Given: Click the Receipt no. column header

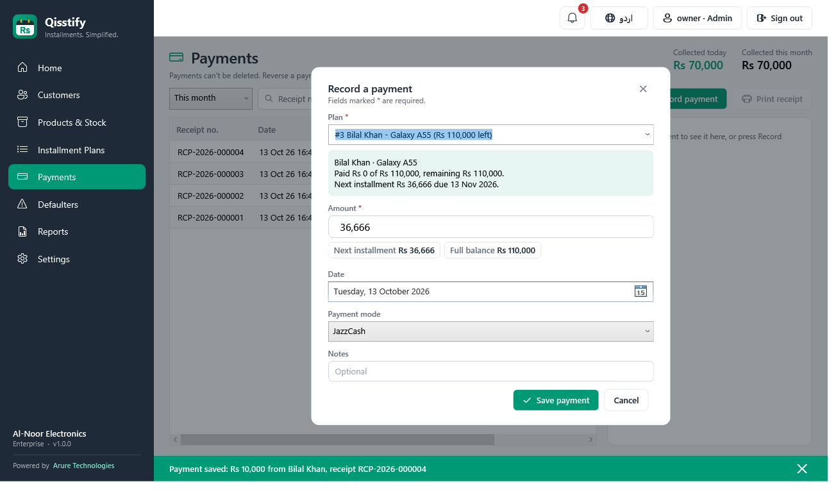Looking at the screenshot, I should point(197,130).
